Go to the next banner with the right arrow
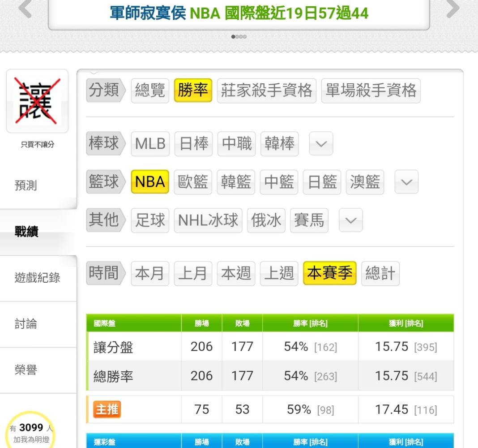Image resolution: width=478 pixels, height=448 pixels. click(x=452, y=8)
